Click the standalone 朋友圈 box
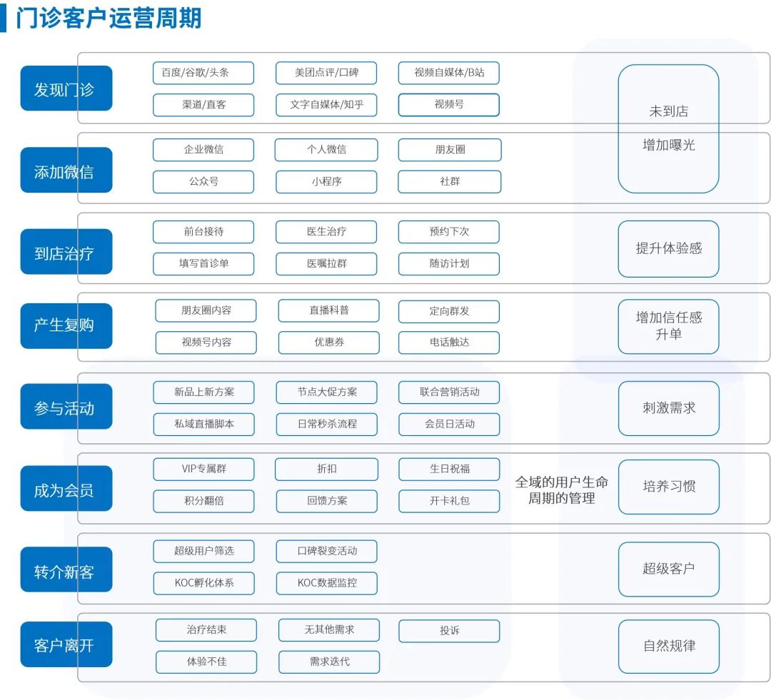This screenshot has height=700, width=771. pyautogui.click(x=450, y=149)
